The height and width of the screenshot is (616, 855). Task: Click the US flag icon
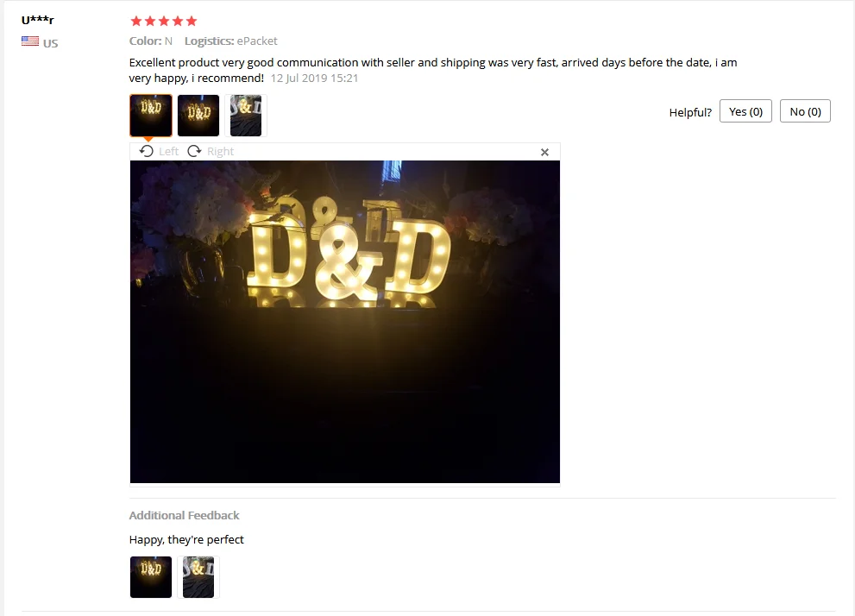click(x=30, y=41)
